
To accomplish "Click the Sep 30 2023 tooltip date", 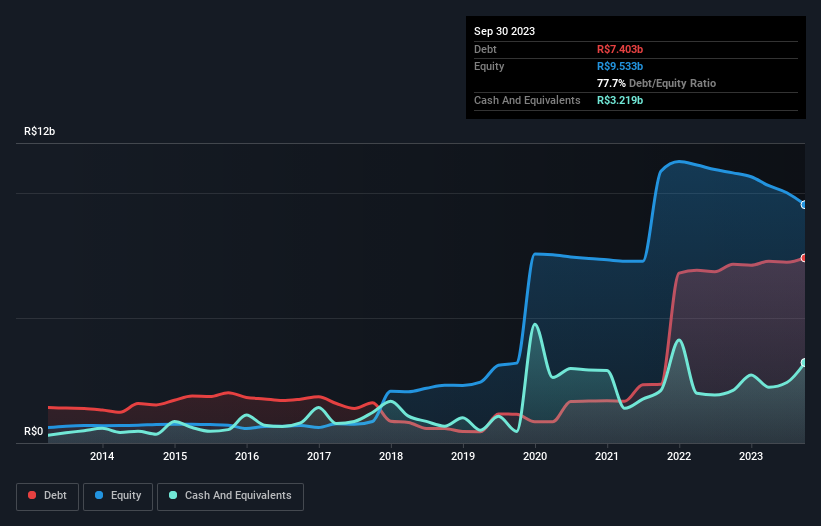I will click(504, 31).
